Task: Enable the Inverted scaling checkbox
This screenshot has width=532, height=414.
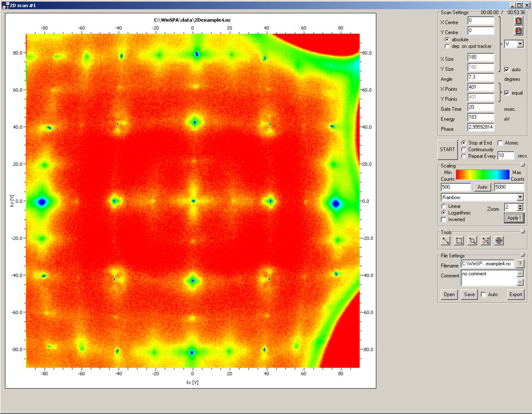Action: (x=444, y=219)
